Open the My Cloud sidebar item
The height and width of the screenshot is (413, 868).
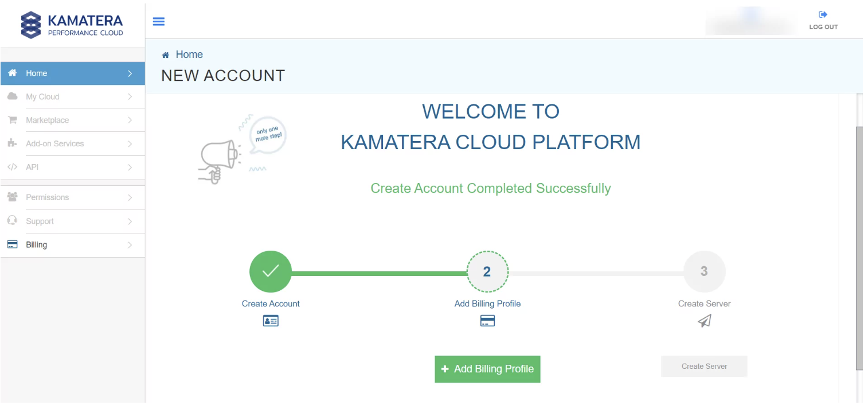coord(72,97)
